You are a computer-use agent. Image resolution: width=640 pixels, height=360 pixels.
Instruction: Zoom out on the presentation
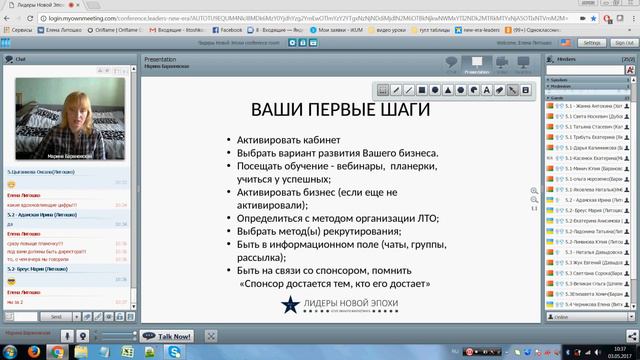point(534,200)
